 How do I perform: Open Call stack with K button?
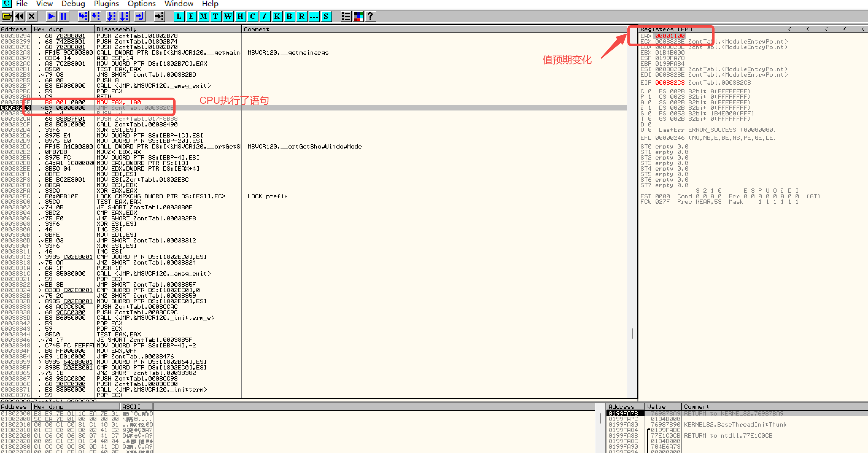point(277,16)
